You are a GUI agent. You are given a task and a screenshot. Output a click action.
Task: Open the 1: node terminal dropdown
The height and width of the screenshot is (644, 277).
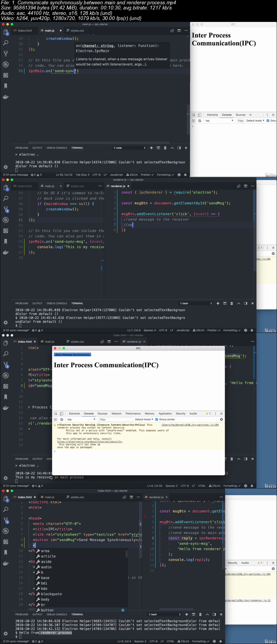tap(129, 148)
